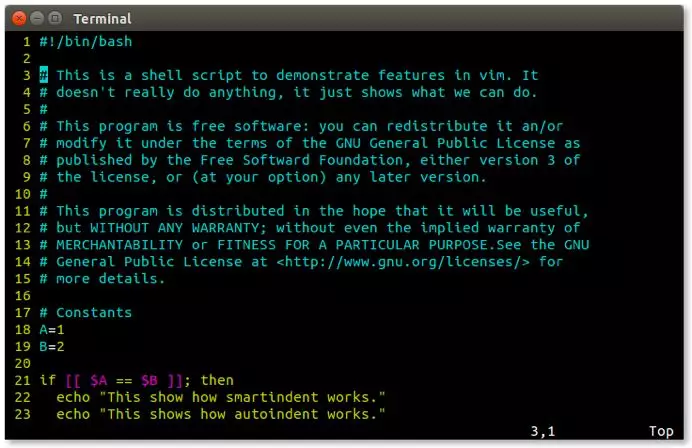Click MERCHANTABILITY on line 13
Viewport: 692px width, 448px height.
119,245
